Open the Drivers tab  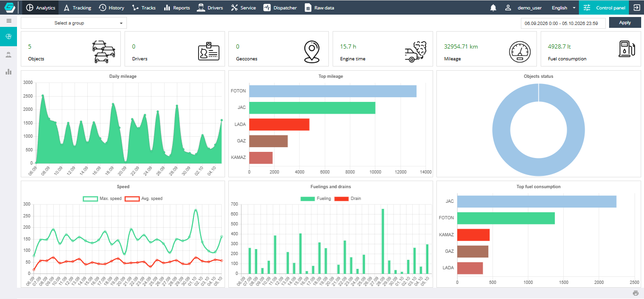point(210,8)
